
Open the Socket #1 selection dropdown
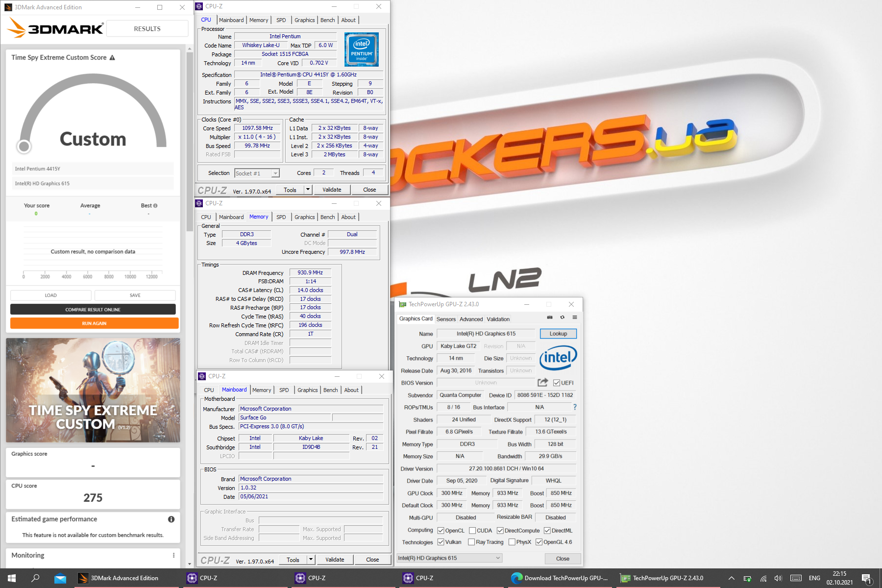(257, 173)
